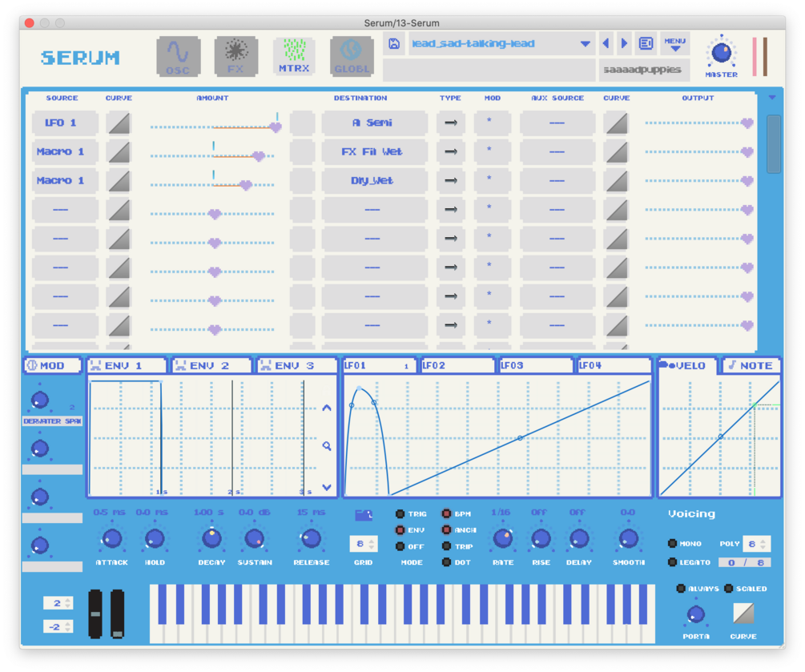Click the portamento Curve icon
Screen dimensions: 805x672
[x=743, y=614]
